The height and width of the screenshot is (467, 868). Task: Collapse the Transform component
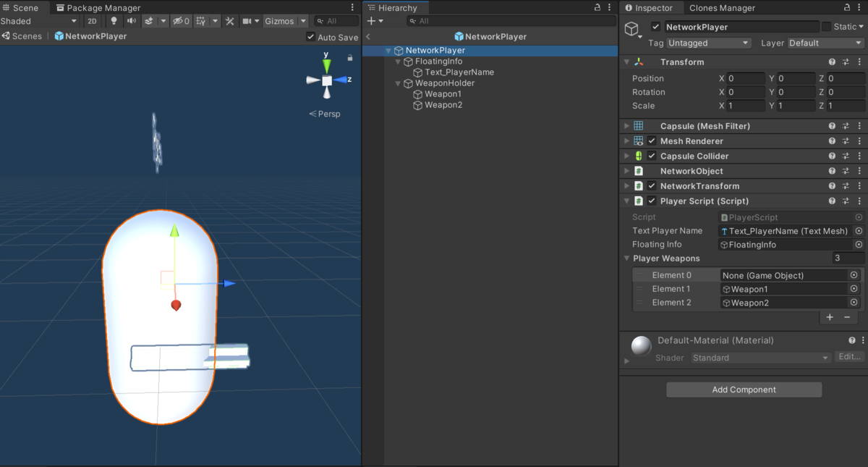pyautogui.click(x=627, y=62)
